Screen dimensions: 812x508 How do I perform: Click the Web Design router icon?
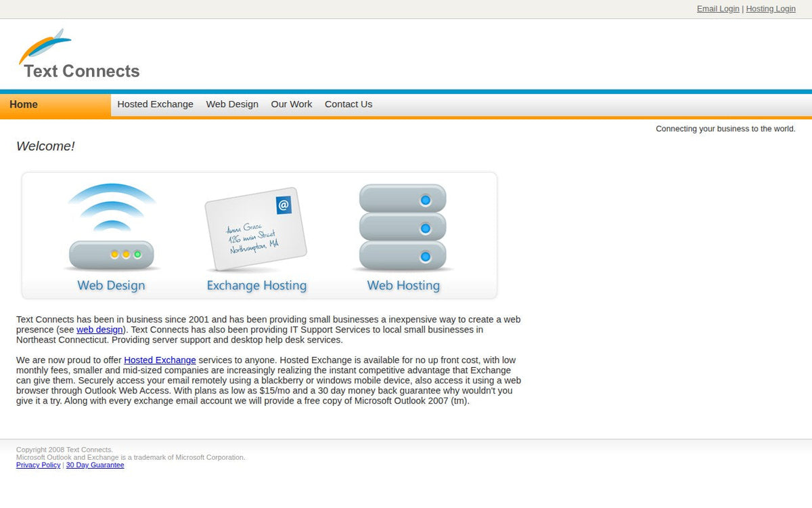click(x=112, y=227)
